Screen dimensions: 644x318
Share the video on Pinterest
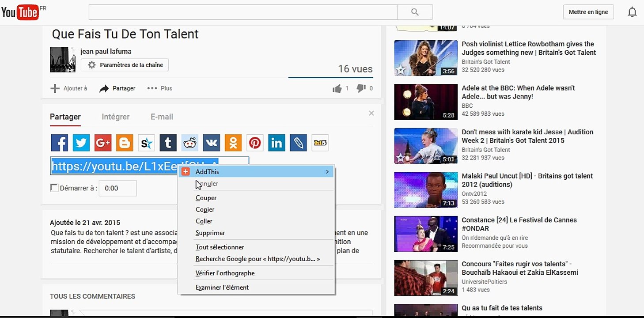[255, 143]
